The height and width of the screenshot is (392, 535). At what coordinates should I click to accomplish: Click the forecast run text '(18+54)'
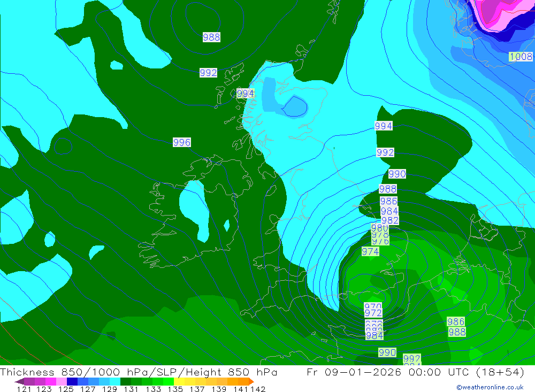pyautogui.click(x=500, y=372)
